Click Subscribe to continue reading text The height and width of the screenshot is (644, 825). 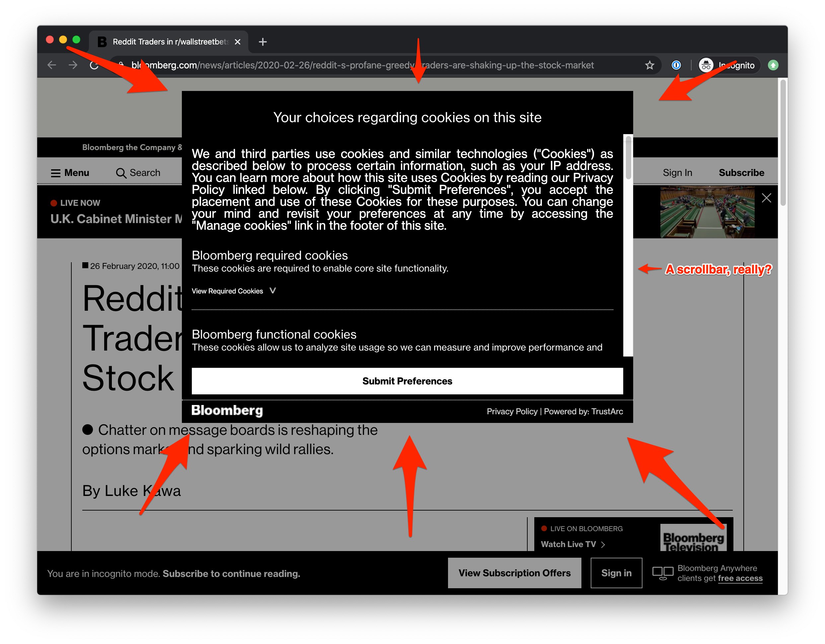(x=231, y=573)
